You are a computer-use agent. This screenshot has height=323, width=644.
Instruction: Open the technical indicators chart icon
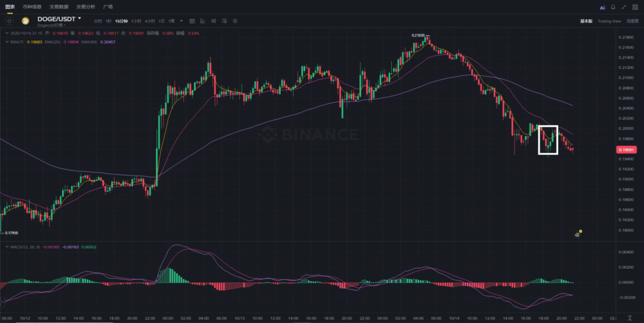(x=203, y=21)
